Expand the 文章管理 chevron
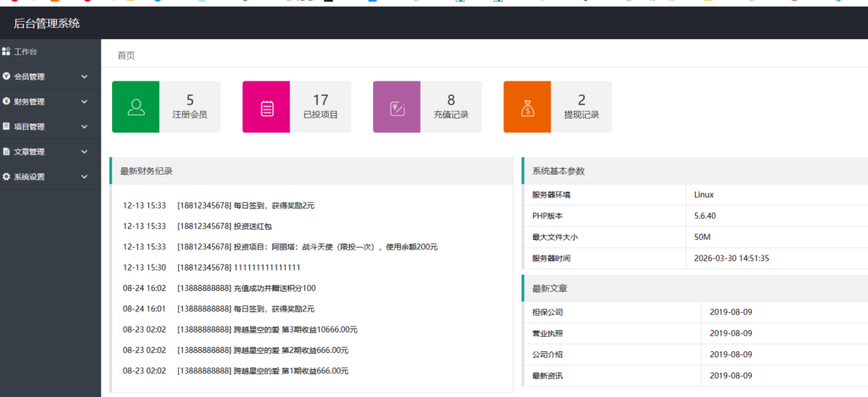The width and height of the screenshot is (868, 397). tap(84, 151)
